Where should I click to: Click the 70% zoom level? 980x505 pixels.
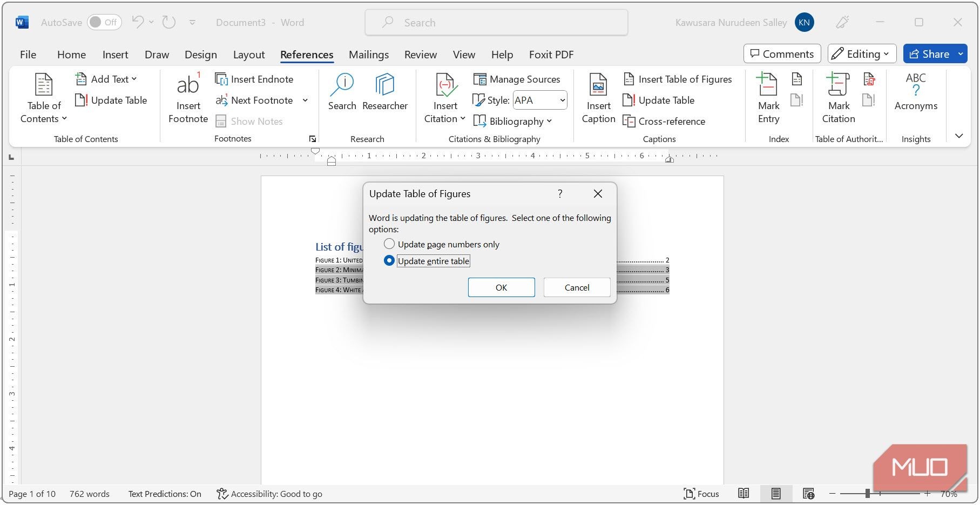[949, 494]
